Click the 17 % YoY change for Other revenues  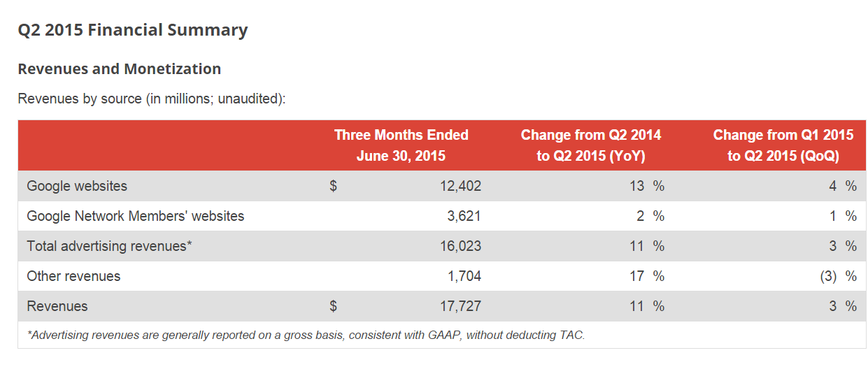click(646, 276)
